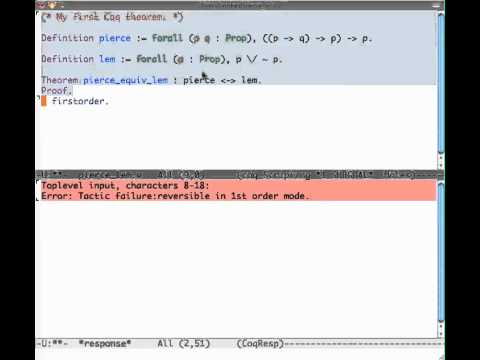Click 'Toplevel input, characters 8-18:' message
The height and width of the screenshot is (360, 480).
(125, 185)
